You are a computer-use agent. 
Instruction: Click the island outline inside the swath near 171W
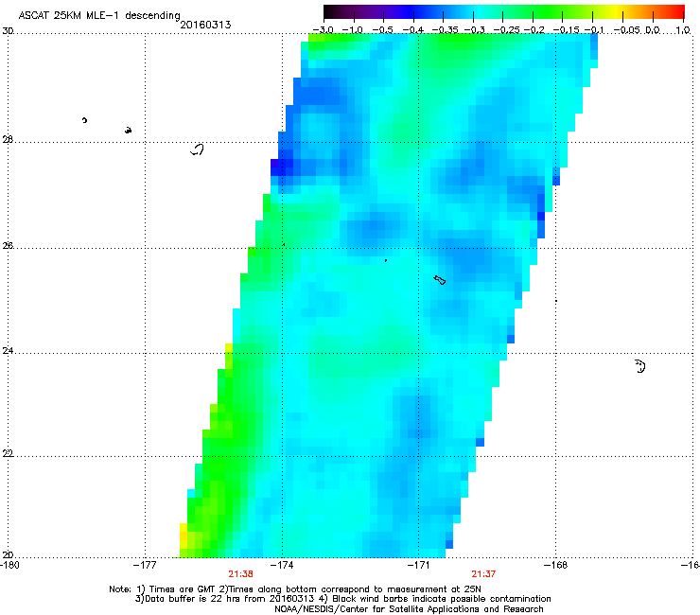click(440, 280)
